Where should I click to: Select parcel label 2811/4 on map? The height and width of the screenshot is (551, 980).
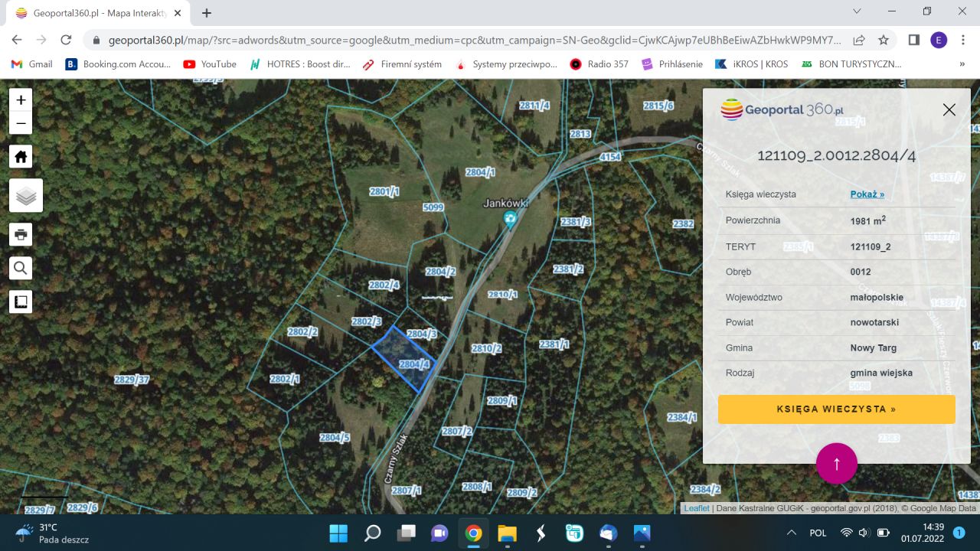[534, 106]
